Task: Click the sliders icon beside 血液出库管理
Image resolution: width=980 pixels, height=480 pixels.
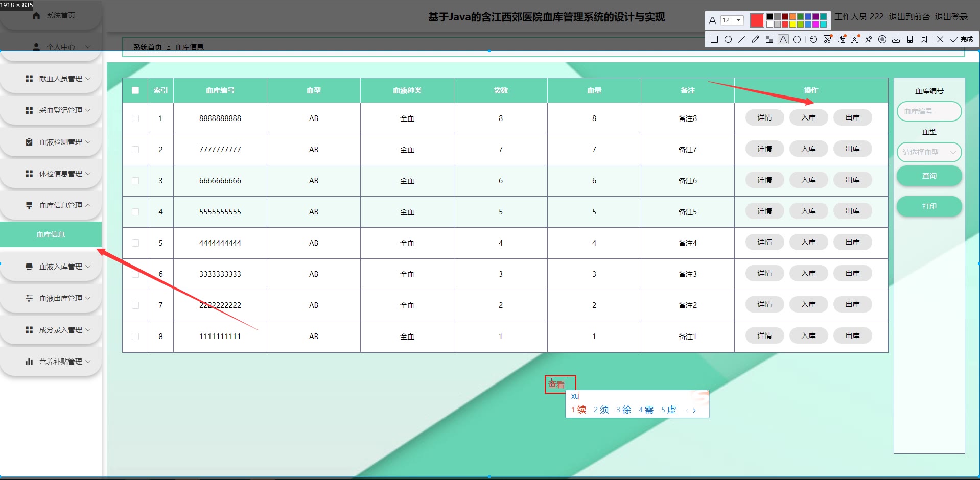Action: click(x=29, y=298)
